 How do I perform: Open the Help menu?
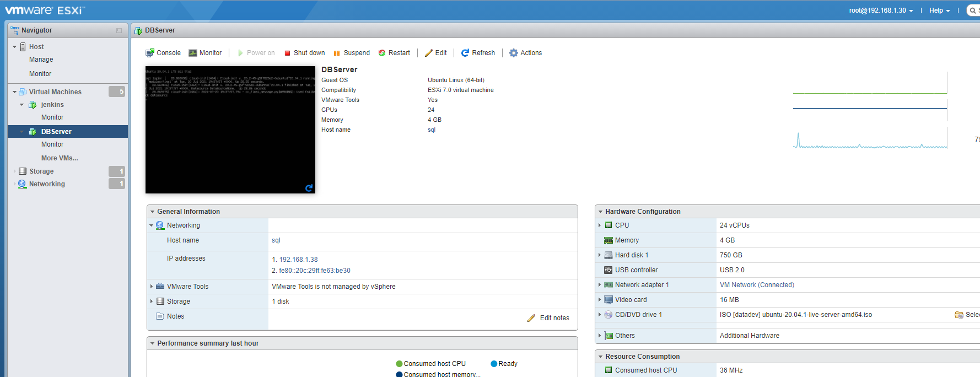pos(939,10)
